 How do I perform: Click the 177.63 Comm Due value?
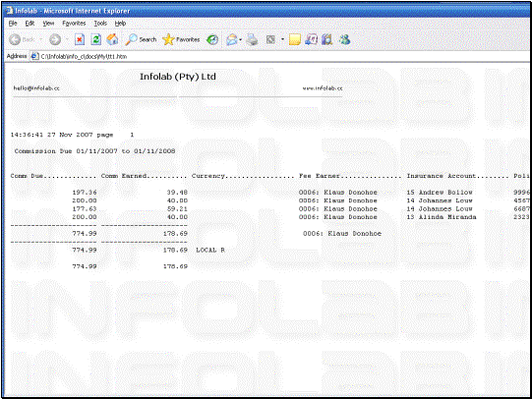85,208
